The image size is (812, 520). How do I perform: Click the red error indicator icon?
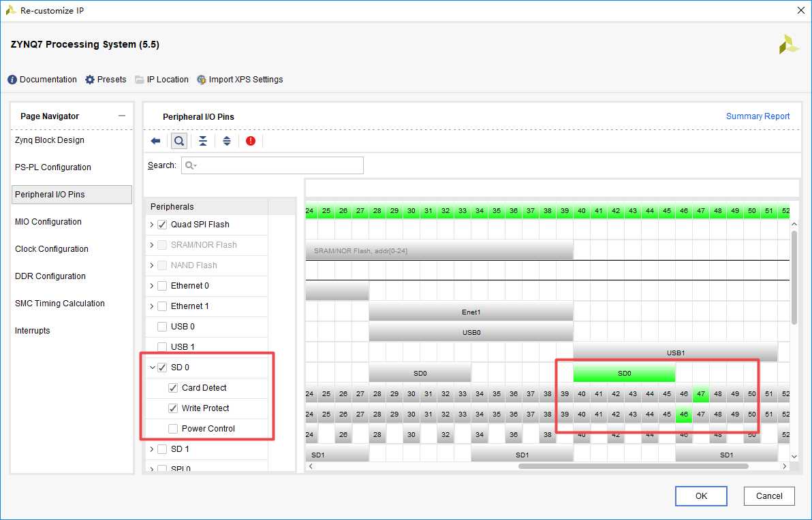point(251,141)
